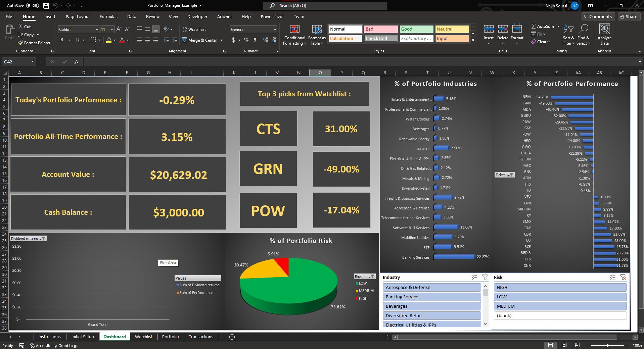Turn on AutoSave
The width and height of the screenshot is (644, 349).
coord(33,5)
